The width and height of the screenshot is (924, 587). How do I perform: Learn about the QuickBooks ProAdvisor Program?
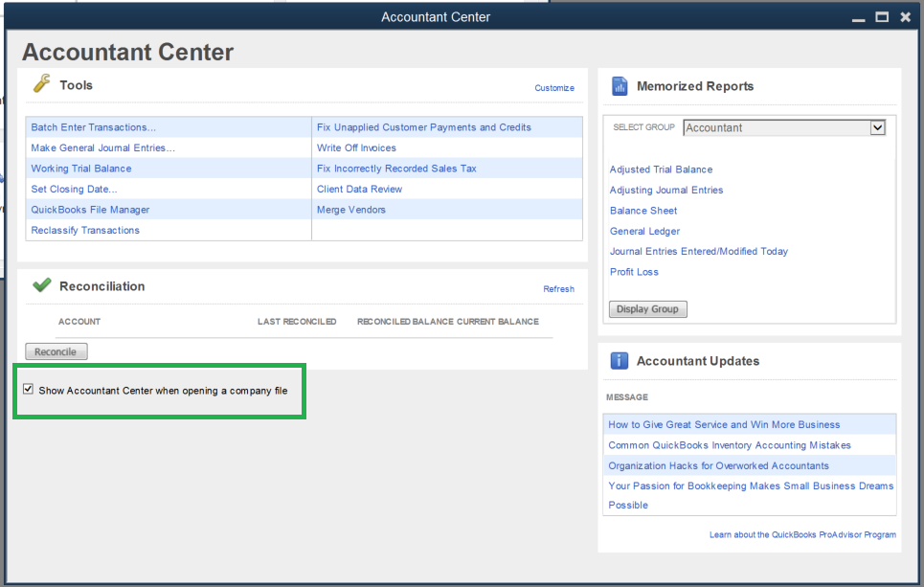pos(802,534)
